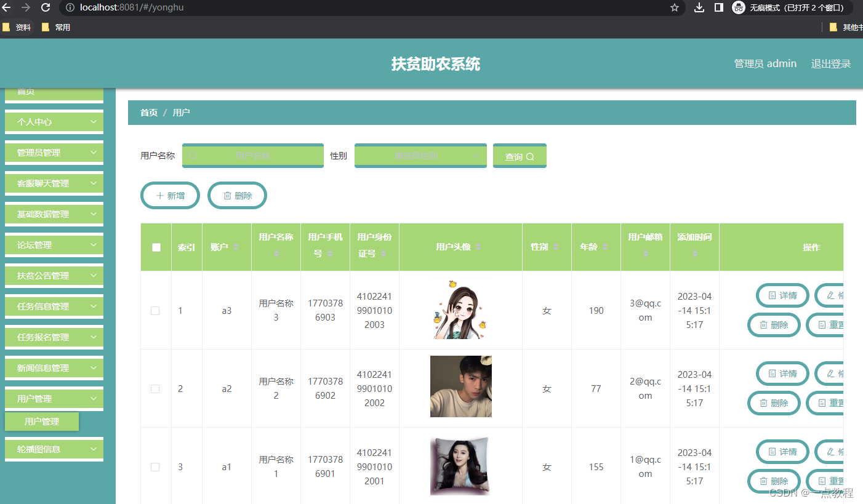863x504 pixels.
Task: Select all rows with the header checkbox
Action: pos(156,247)
